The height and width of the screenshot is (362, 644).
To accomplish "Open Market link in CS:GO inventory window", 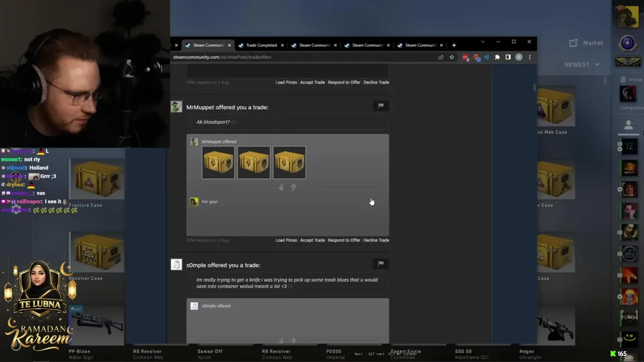I will 587,43.
